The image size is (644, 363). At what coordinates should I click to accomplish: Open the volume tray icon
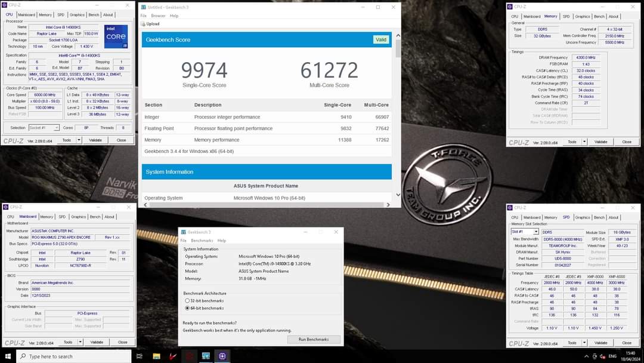pyautogui.click(x=602, y=356)
